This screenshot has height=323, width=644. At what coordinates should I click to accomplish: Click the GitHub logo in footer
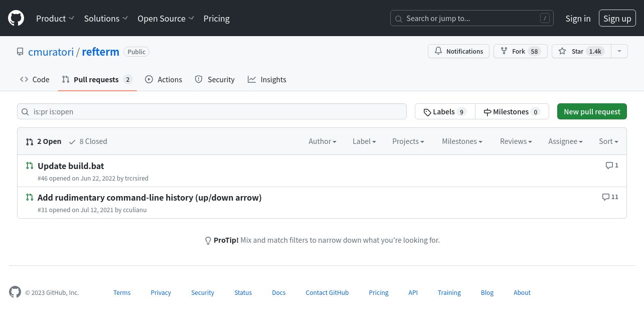(15, 292)
